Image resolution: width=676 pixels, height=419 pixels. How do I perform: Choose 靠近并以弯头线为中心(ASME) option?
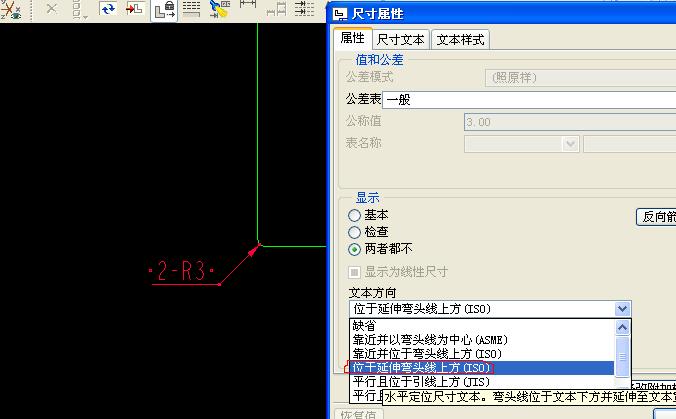(482, 340)
